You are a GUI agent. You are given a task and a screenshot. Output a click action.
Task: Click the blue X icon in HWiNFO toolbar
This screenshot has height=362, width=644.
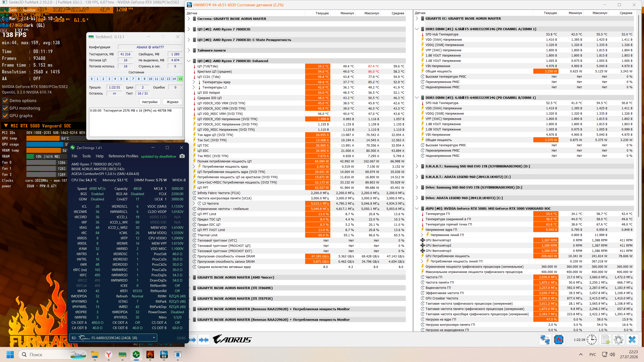coord(632,340)
